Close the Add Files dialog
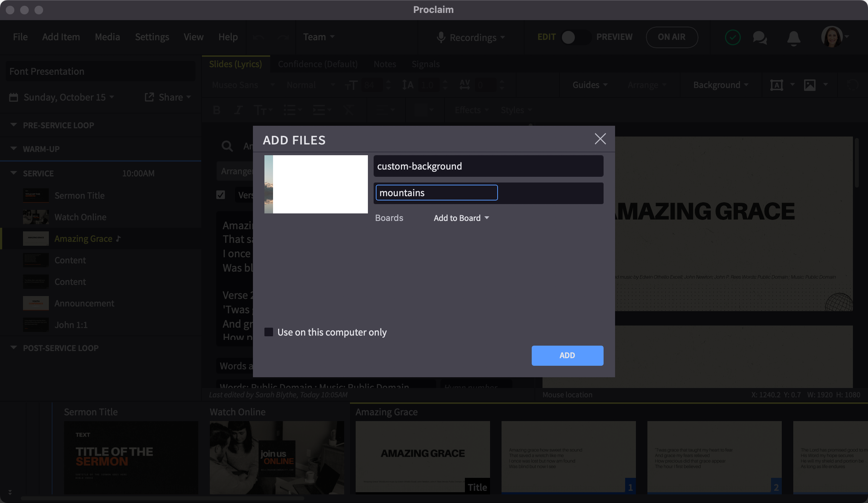 click(600, 139)
